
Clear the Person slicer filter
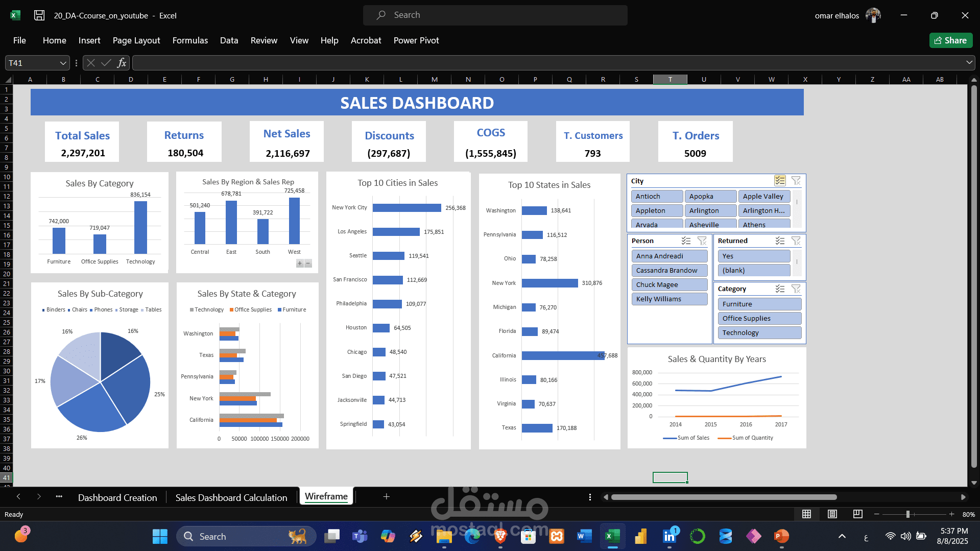pyautogui.click(x=702, y=241)
